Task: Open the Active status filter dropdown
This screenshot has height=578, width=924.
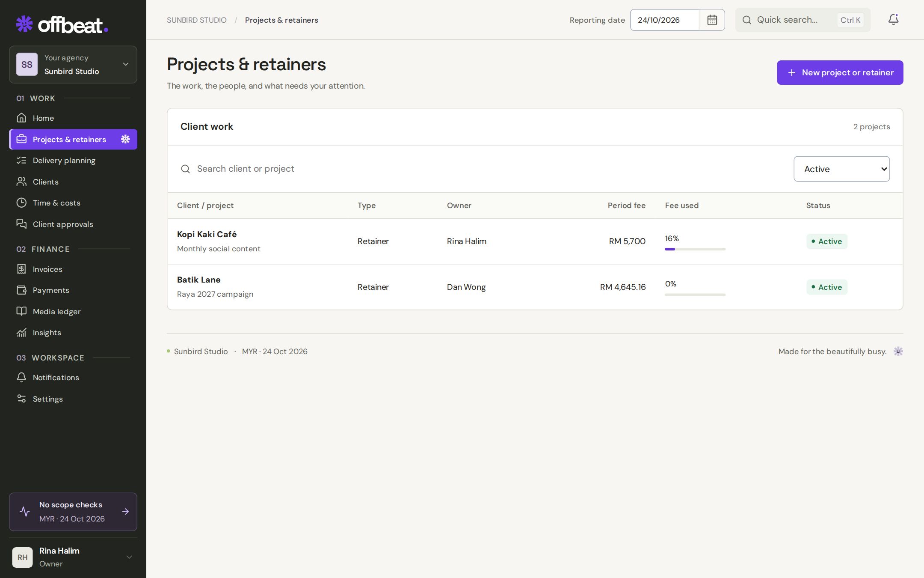Action: [x=841, y=169]
